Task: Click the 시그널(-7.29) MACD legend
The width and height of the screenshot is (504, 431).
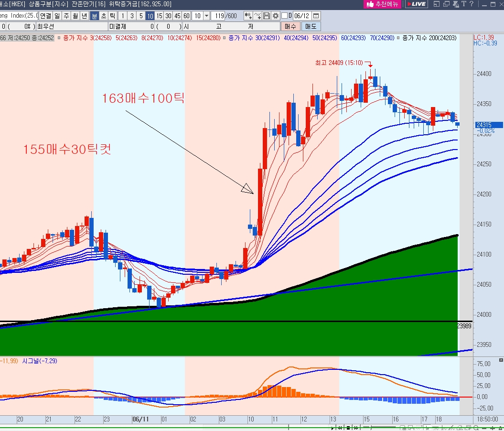Action: tap(40, 361)
